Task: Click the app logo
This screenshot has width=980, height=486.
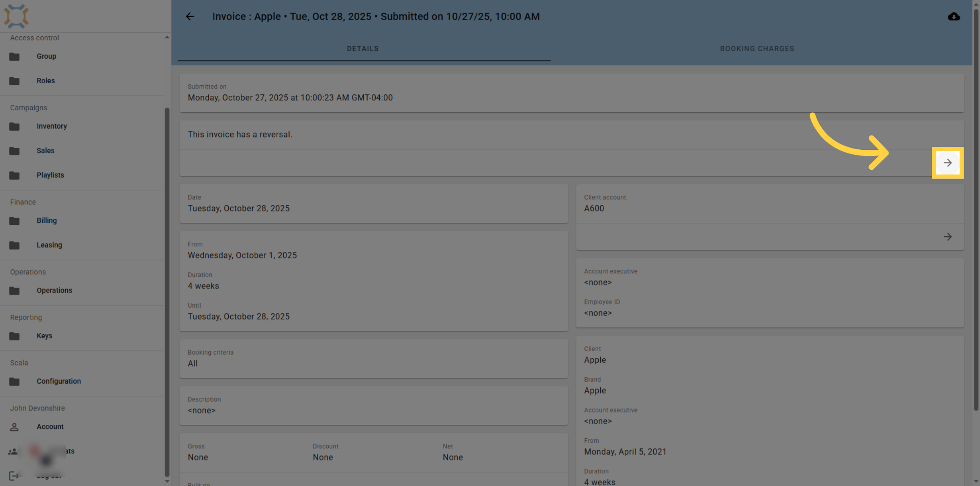Action: point(16,16)
